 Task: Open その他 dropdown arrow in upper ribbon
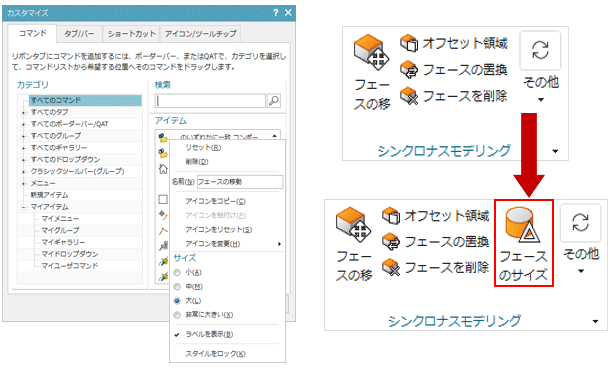pos(541,100)
